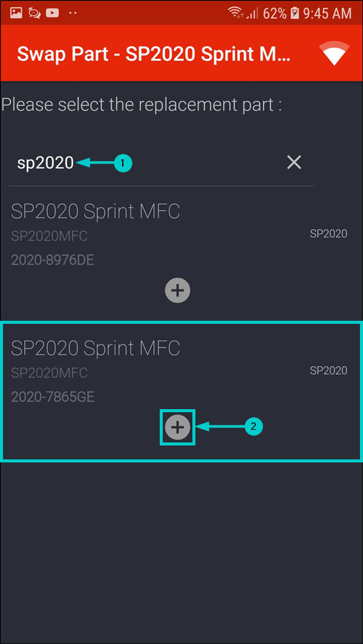Click annotation marker number 2
This screenshot has width=363, height=644.
coord(253,427)
